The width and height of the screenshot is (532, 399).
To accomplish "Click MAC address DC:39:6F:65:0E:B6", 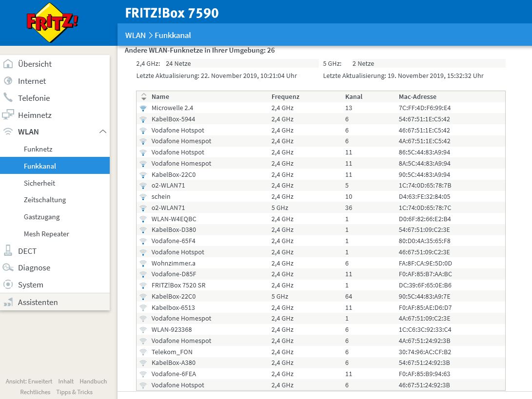I will (x=425, y=285).
